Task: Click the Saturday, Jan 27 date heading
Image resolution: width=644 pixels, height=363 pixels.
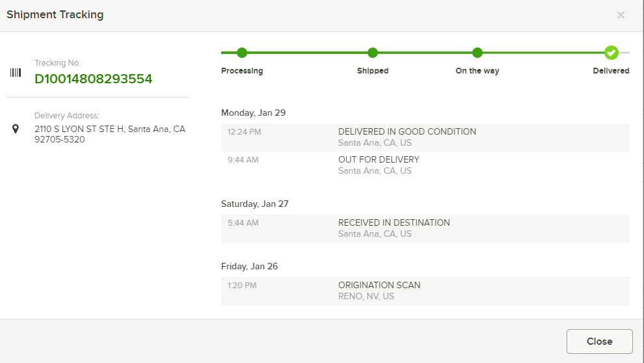Action: pyautogui.click(x=254, y=204)
